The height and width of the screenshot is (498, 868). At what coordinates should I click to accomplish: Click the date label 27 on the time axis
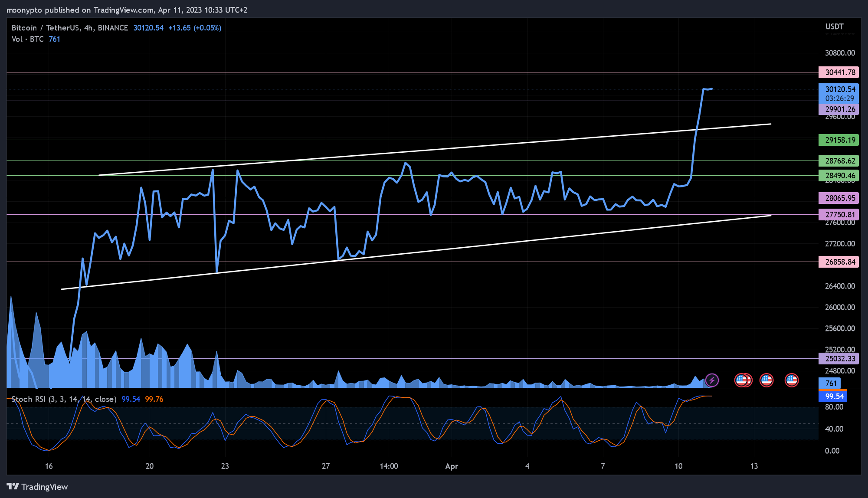pyautogui.click(x=326, y=466)
